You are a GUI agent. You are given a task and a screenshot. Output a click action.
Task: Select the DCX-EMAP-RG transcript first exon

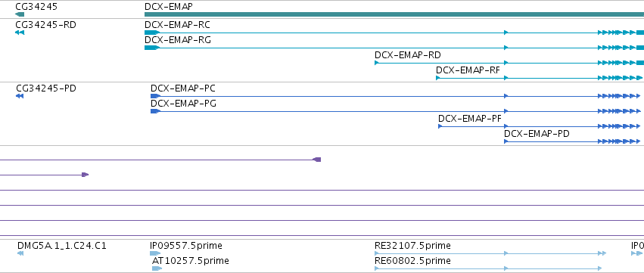(151, 48)
